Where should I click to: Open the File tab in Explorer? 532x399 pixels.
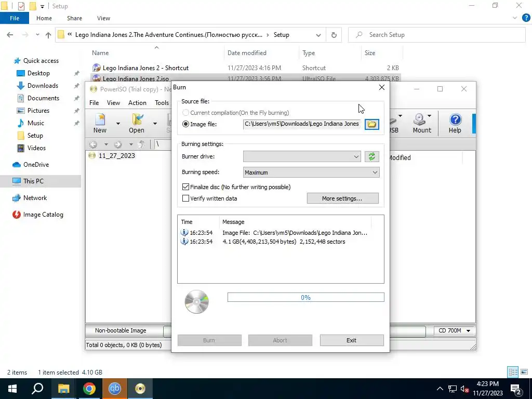coord(14,18)
